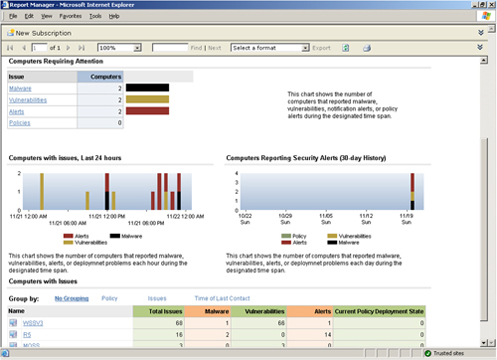497x360 pixels.
Task: Click the Total Issues value 68
Action: coord(179,323)
